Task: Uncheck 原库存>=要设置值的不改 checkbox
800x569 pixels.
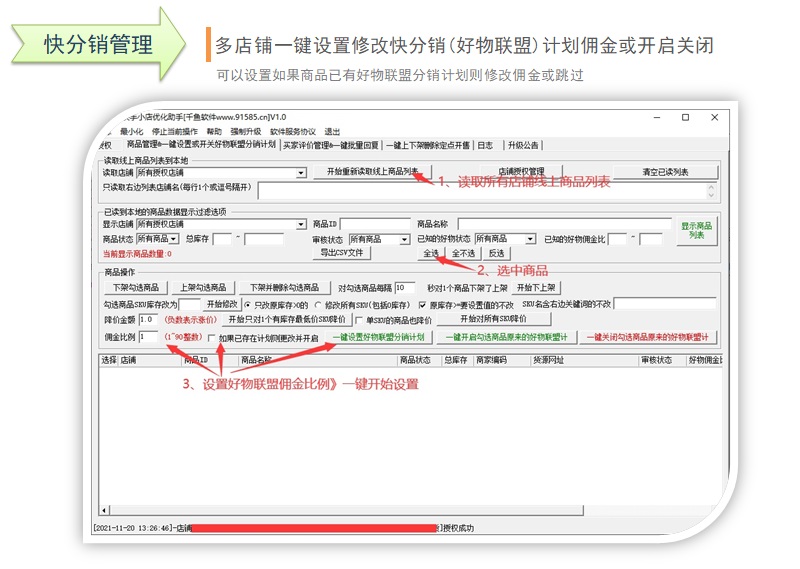Action: click(422, 304)
